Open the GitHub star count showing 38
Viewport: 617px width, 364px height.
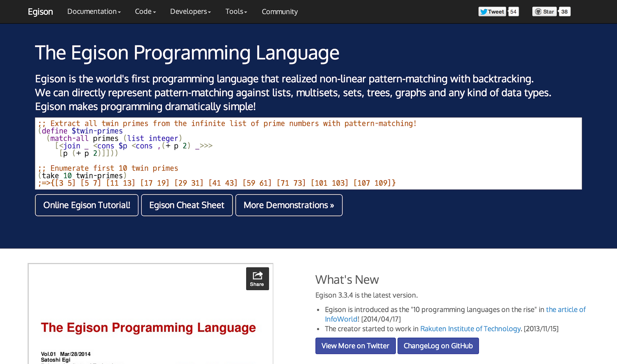tap(564, 12)
